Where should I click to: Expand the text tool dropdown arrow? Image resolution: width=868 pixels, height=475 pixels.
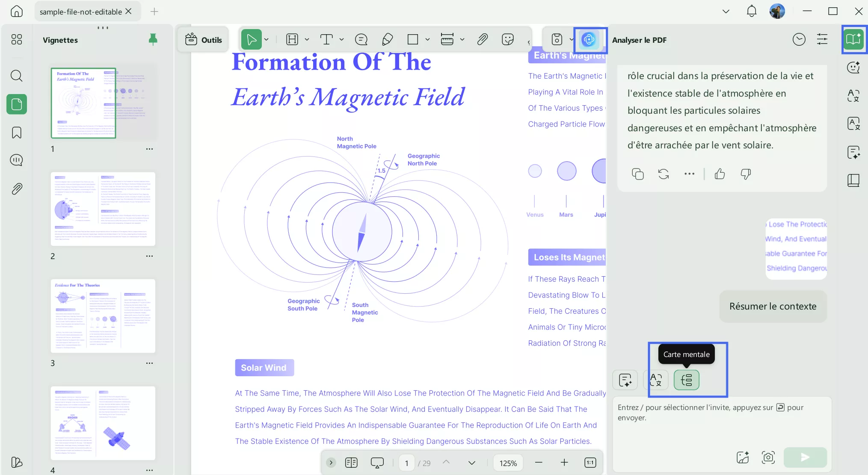pos(341,40)
